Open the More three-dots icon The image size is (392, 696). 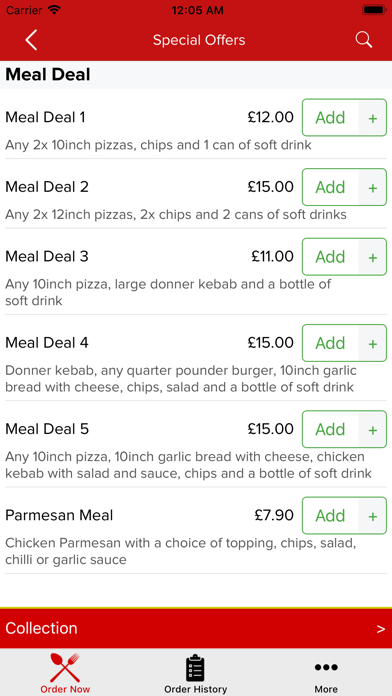pos(326,667)
